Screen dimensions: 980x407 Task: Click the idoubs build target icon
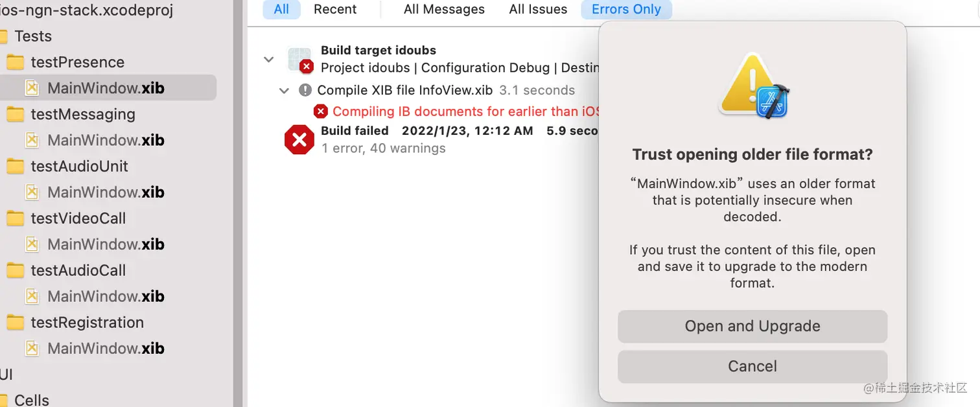(x=299, y=60)
